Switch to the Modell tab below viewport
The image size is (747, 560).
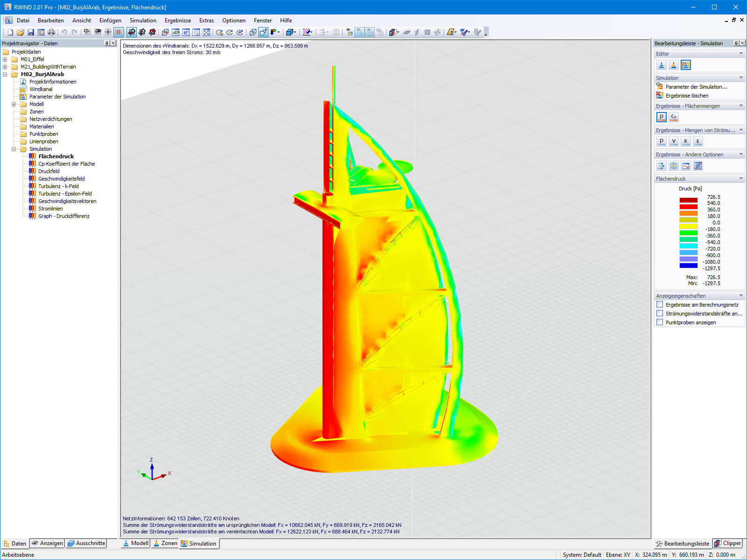(135, 543)
